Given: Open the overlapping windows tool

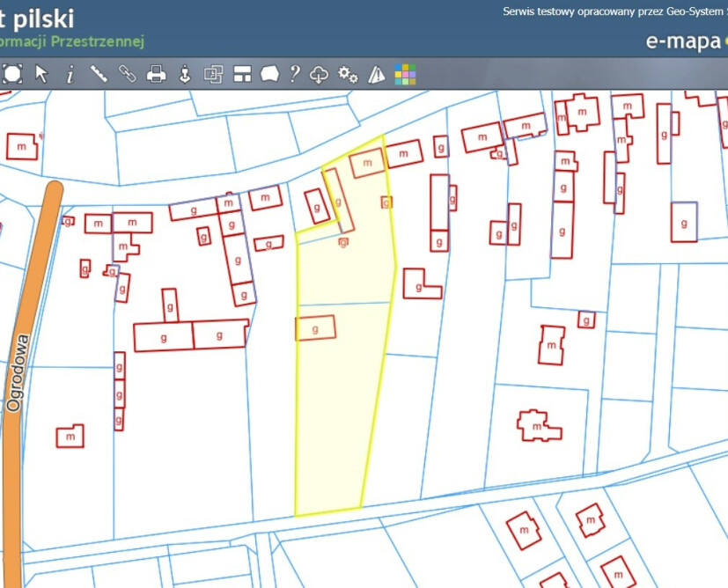Looking at the screenshot, I should (x=214, y=74).
